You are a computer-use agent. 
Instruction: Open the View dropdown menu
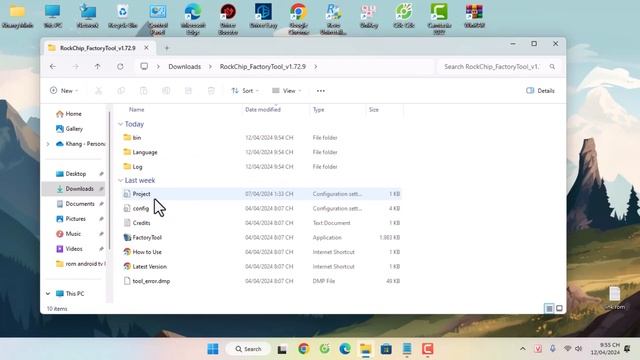pos(287,91)
